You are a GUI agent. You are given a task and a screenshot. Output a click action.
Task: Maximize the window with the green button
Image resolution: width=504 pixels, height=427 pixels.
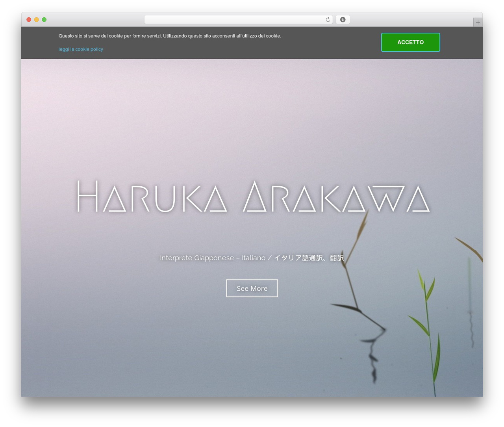click(44, 20)
